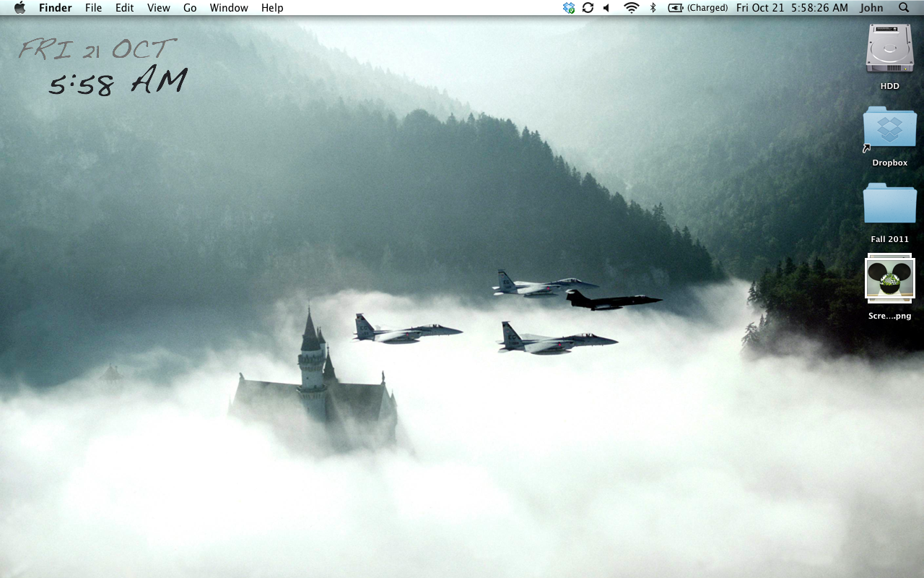Open the volume control icon
Image resolution: width=924 pixels, height=578 pixels.
(606, 7)
